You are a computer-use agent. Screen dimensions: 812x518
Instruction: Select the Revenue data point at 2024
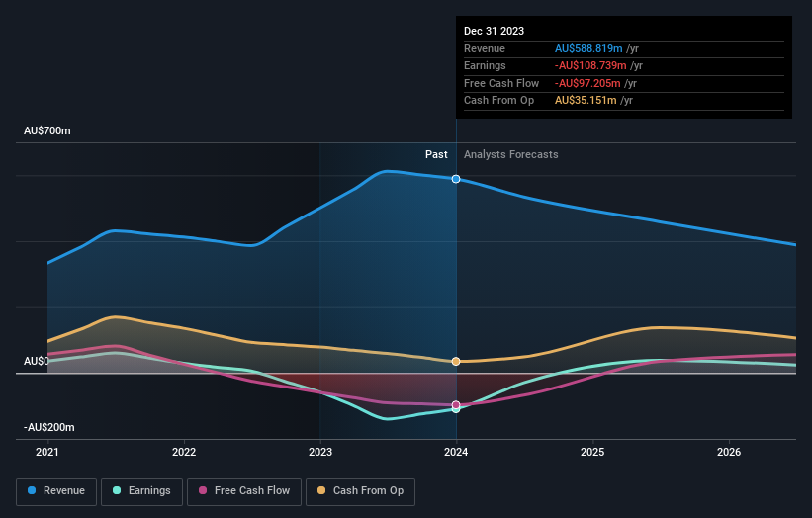(456, 179)
